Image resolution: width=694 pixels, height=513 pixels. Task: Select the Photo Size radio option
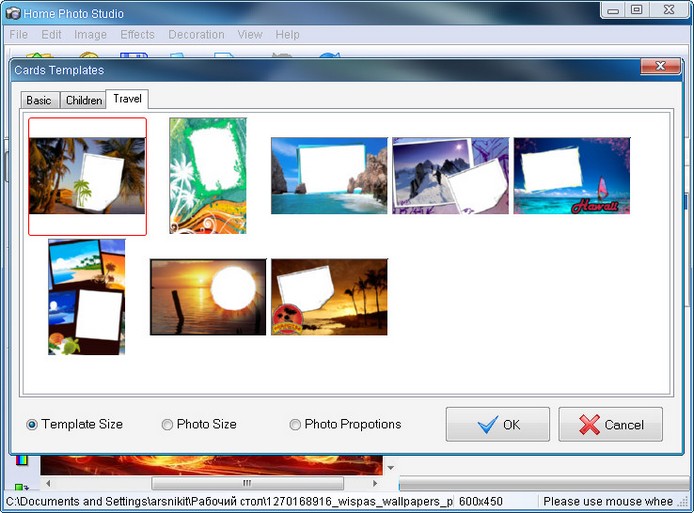(168, 425)
